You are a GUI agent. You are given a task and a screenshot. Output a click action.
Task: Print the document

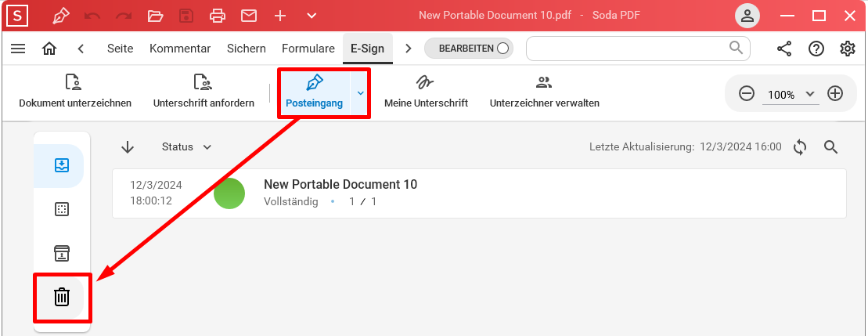coord(218,16)
